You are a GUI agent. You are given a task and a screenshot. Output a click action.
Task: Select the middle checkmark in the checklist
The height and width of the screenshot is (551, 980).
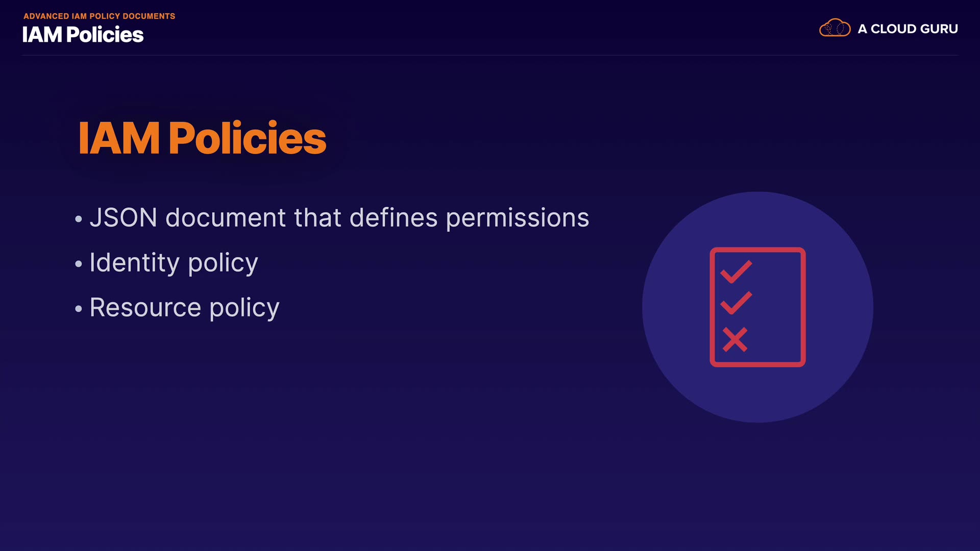[x=736, y=303]
